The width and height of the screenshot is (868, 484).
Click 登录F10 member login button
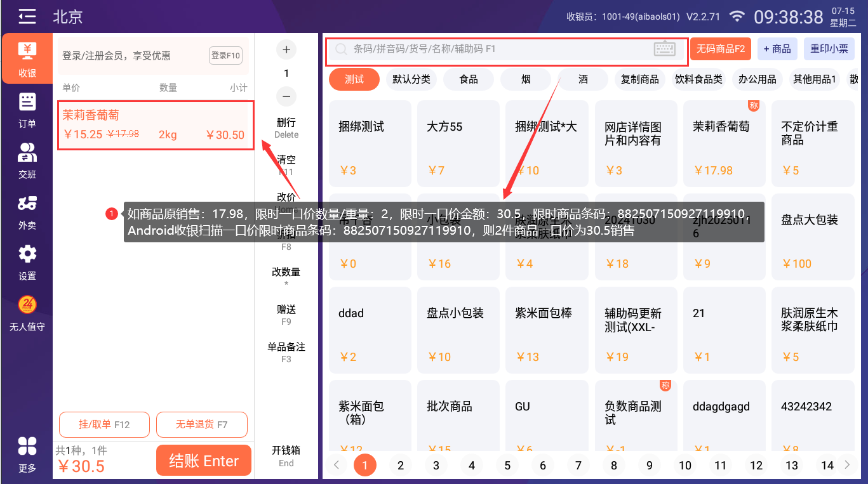coord(225,56)
